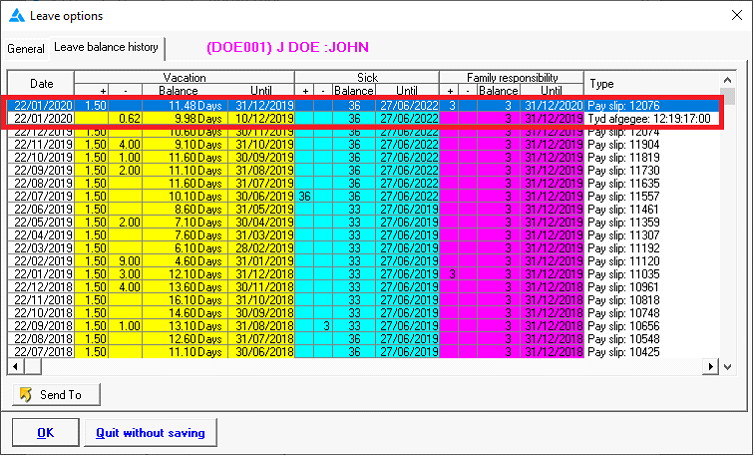Click the Send To arrow icon
This screenshot has width=755, height=456.
coord(26,395)
